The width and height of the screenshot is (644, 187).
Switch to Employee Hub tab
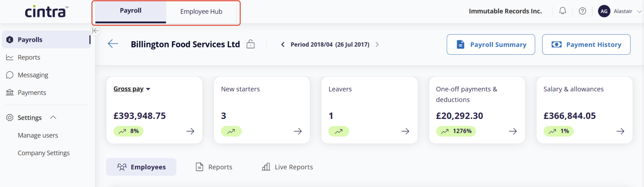(201, 11)
